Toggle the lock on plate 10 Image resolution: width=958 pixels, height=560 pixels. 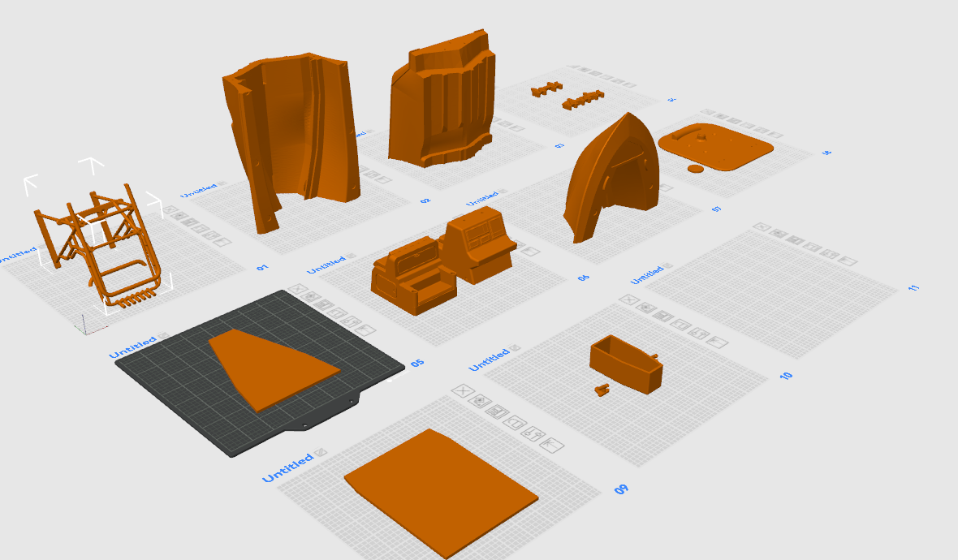[680, 324]
